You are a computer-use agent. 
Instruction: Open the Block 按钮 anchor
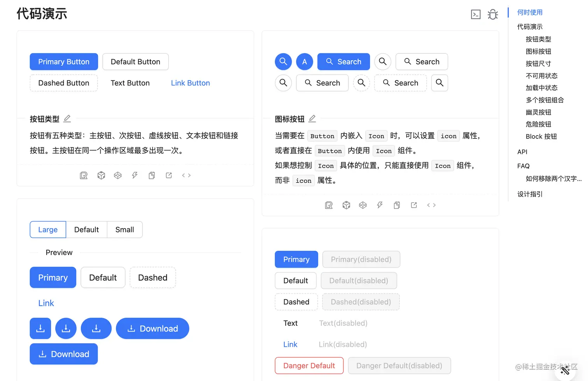(541, 136)
